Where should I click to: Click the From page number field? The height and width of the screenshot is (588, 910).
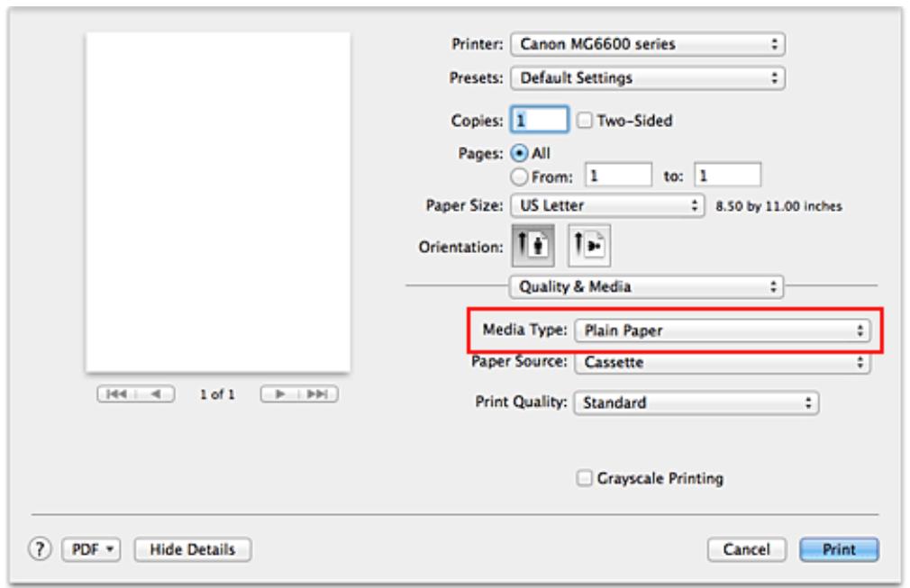pyautogui.click(x=619, y=175)
